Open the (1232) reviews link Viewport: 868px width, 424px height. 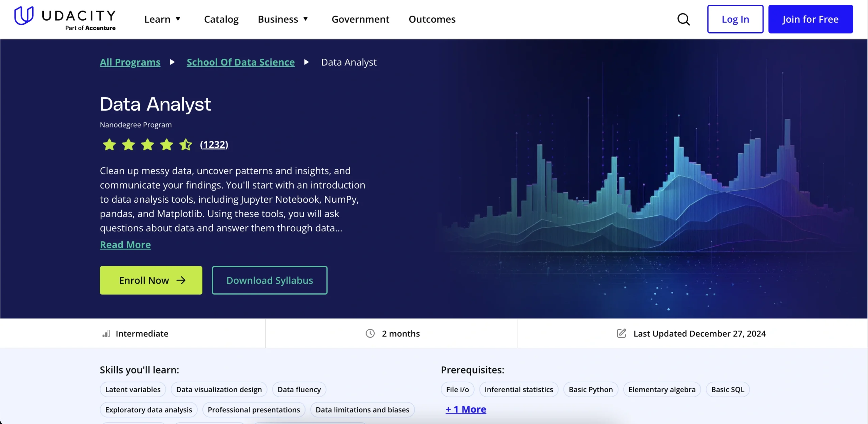(x=214, y=144)
